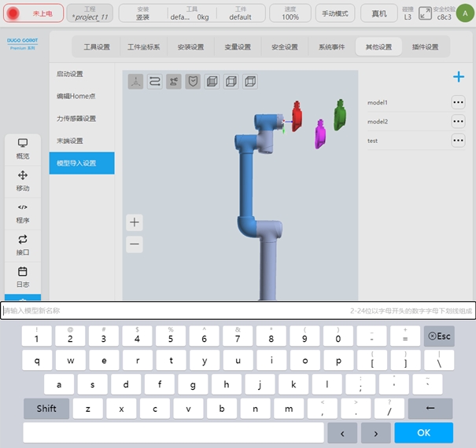
Task: Open the options menu for model1
Action: pyautogui.click(x=458, y=102)
